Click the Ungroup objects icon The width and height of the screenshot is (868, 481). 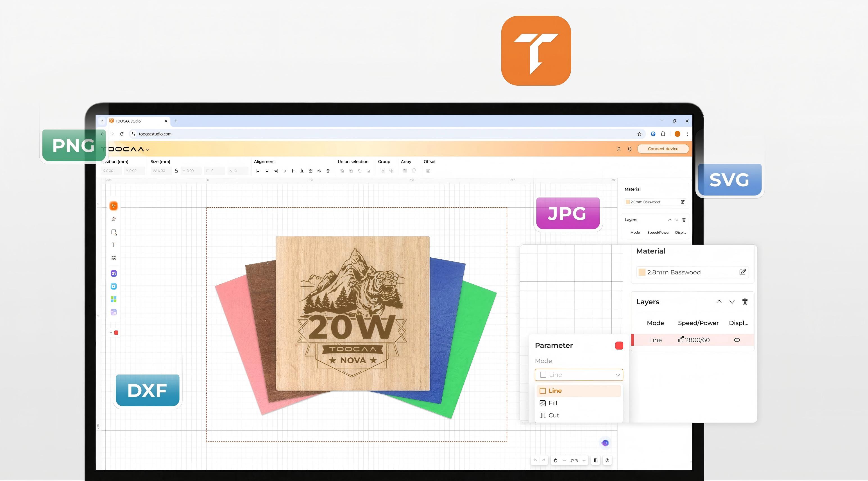[391, 171]
